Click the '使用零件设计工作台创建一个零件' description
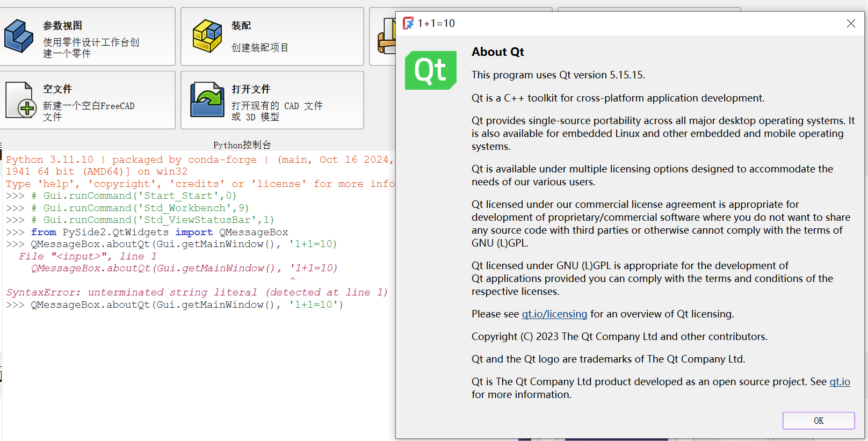 point(91,48)
